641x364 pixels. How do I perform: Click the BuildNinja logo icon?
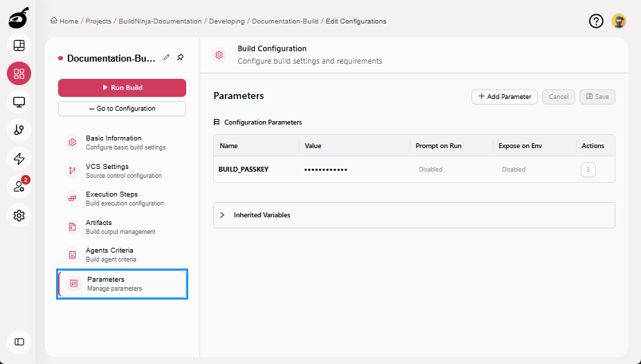tap(19, 19)
